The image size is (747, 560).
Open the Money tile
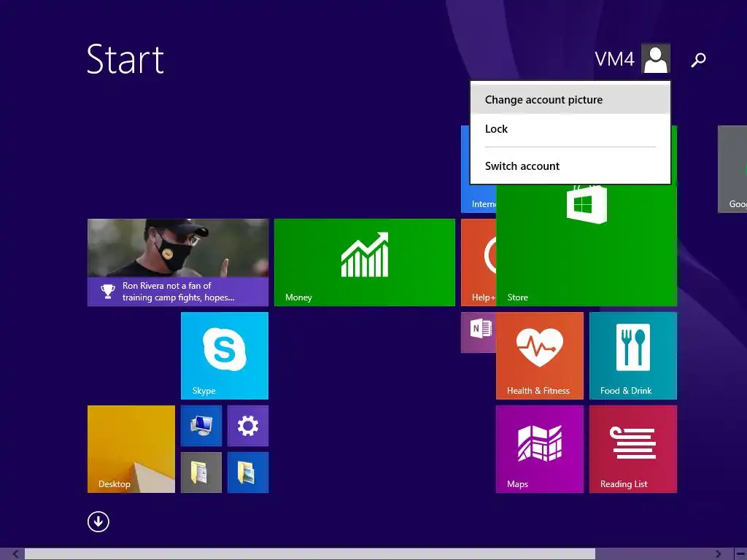[365, 262]
